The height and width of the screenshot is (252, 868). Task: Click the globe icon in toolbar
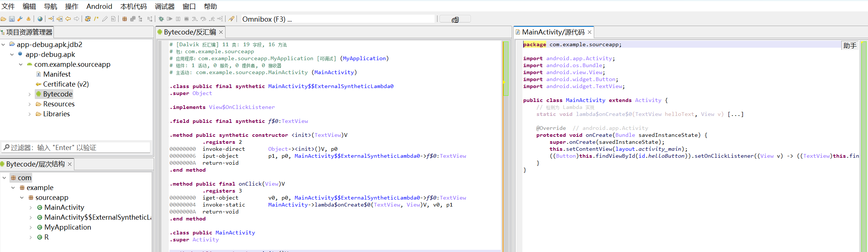click(x=40, y=19)
